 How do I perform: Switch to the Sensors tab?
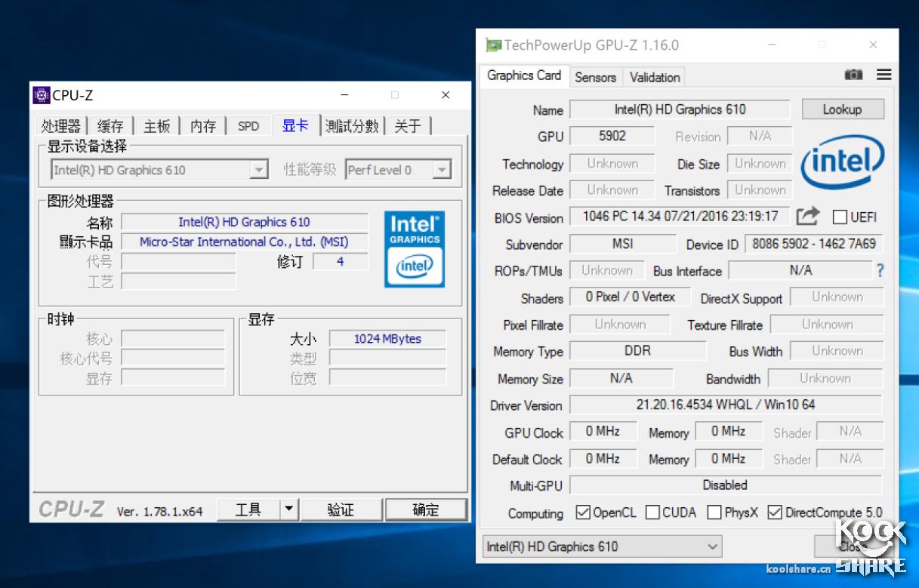595,76
